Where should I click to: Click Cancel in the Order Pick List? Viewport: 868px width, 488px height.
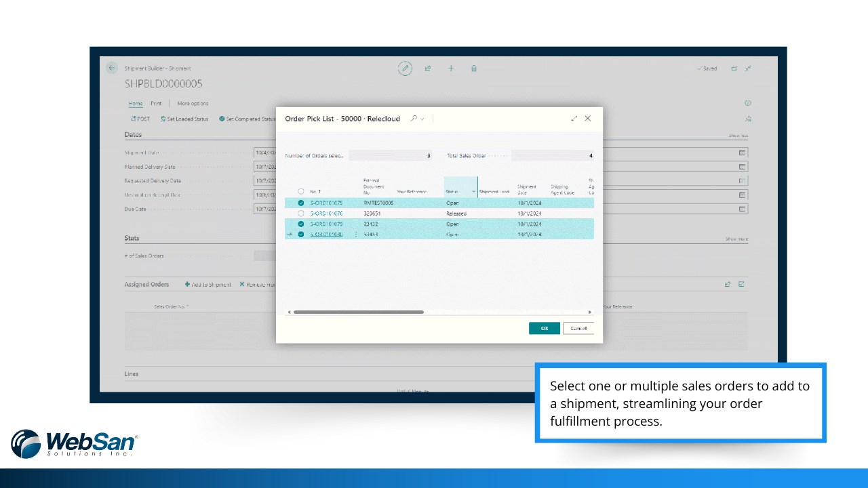click(578, 328)
